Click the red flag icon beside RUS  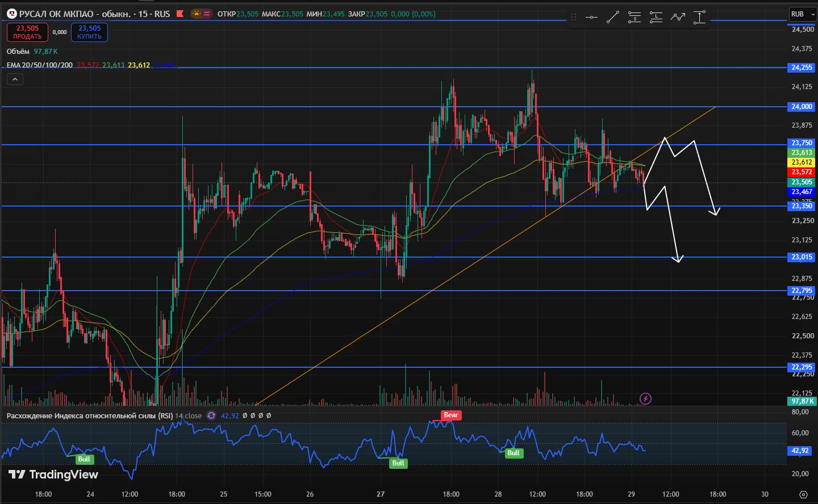pyautogui.click(x=180, y=14)
